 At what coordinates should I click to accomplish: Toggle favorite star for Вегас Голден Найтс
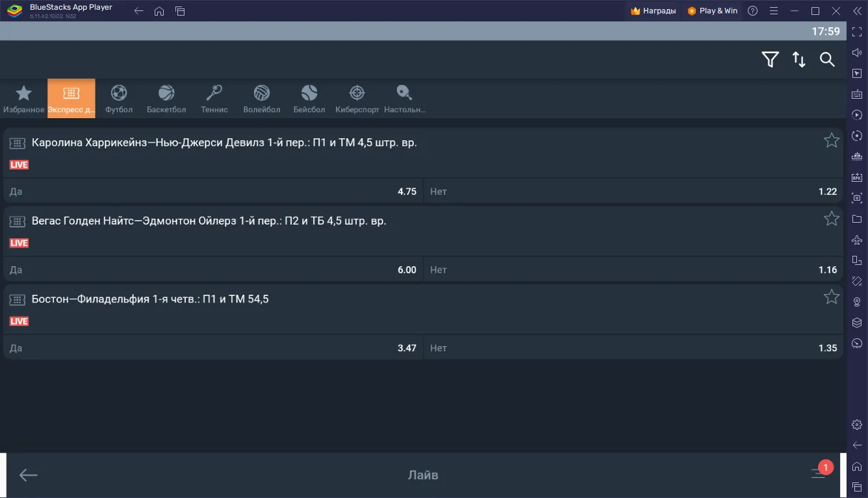coord(831,219)
